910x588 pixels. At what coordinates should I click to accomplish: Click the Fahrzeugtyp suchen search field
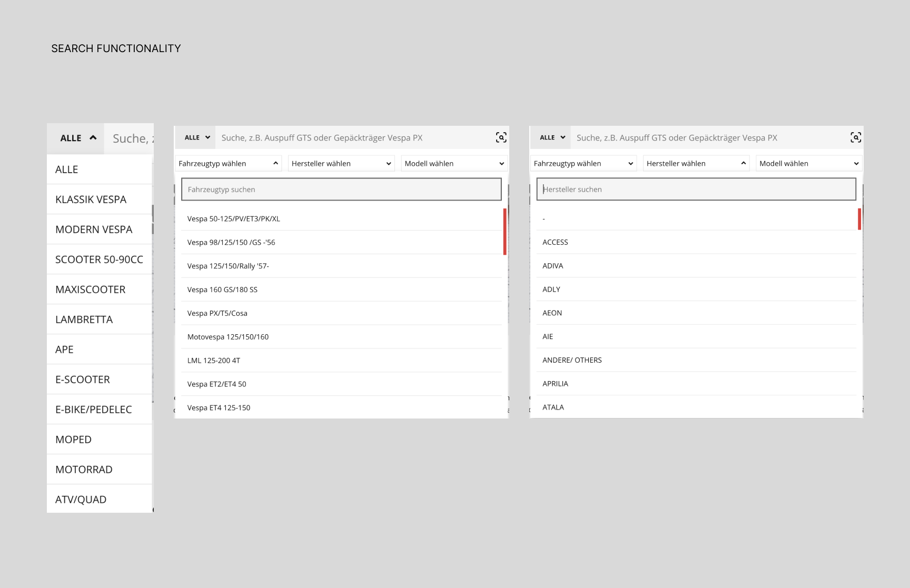pyautogui.click(x=341, y=190)
